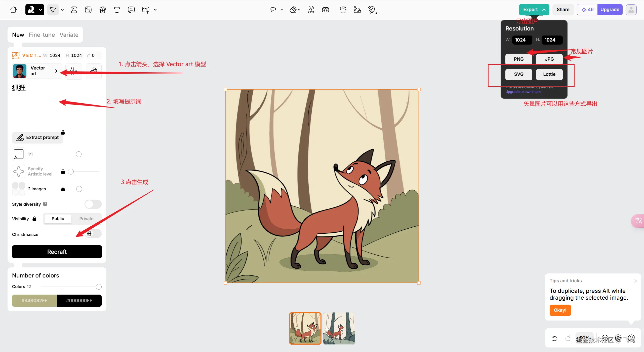
Task: Select Private visibility option
Action: click(x=86, y=219)
